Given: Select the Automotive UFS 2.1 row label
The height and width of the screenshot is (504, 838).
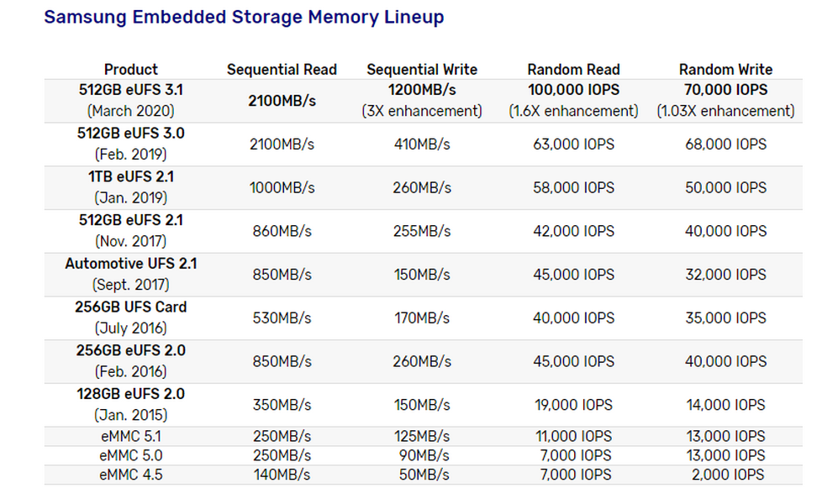Looking at the screenshot, I should [x=131, y=264].
